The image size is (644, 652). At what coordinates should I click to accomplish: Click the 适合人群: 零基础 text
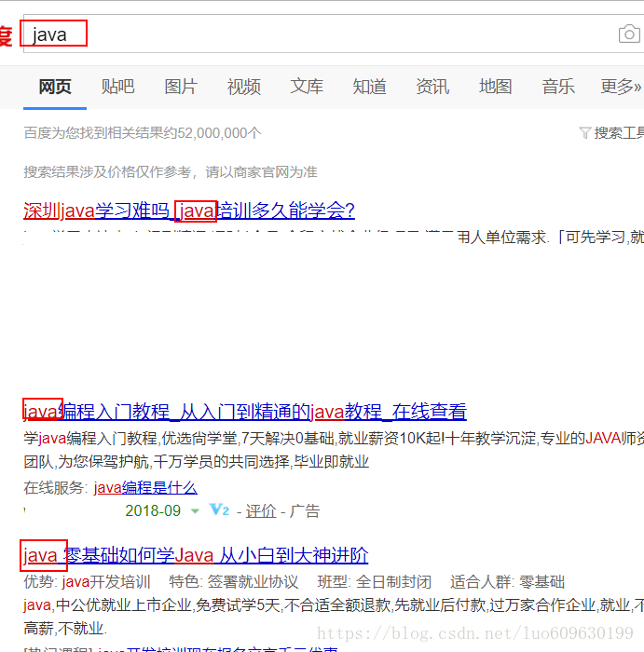point(507,582)
